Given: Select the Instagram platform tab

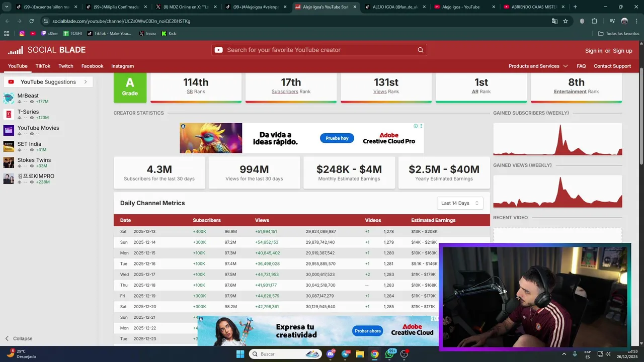Looking at the screenshot, I should [122, 66].
